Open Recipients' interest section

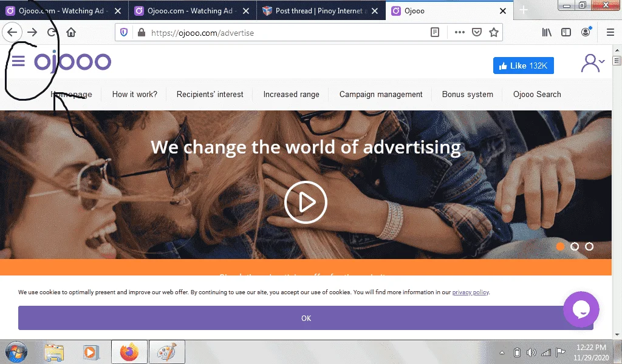(x=210, y=94)
